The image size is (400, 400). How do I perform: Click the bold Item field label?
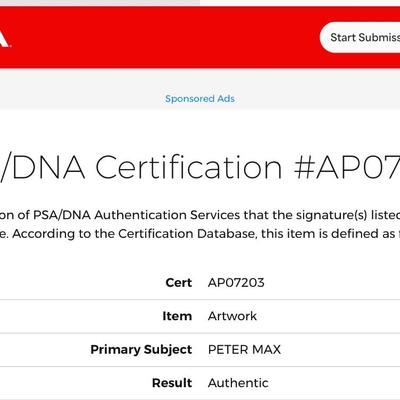(177, 316)
